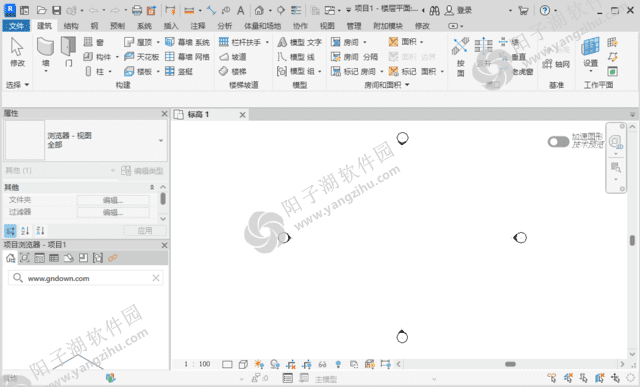This screenshot has height=387, width=640.
Task: Click the 天花板 (Ceiling) tool
Action: tap(141, 57)
